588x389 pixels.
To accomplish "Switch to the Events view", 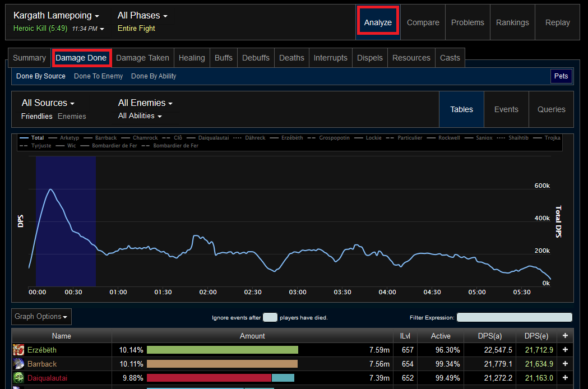I will point(506,109).
